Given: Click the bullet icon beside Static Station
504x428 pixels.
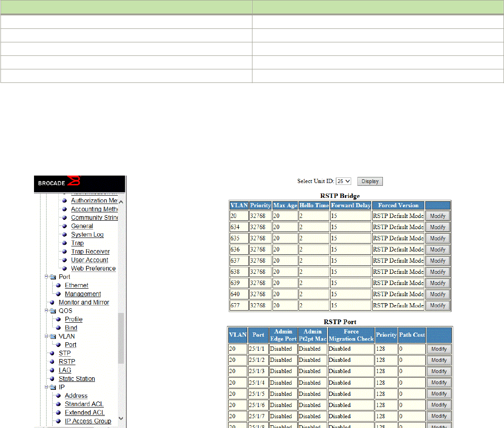Looking at the screenshot, I should pos(52,379).
